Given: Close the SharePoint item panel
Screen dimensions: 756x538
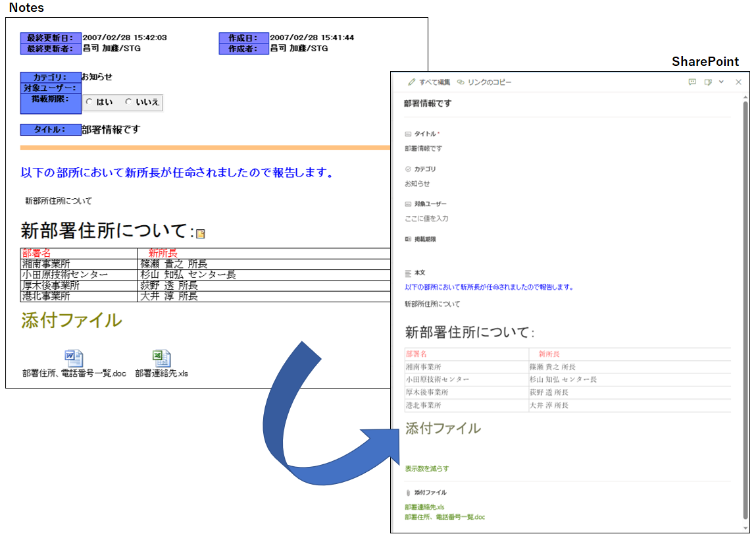Looking at the screenshot, I should pyautogui.click(x=738, y=82).
